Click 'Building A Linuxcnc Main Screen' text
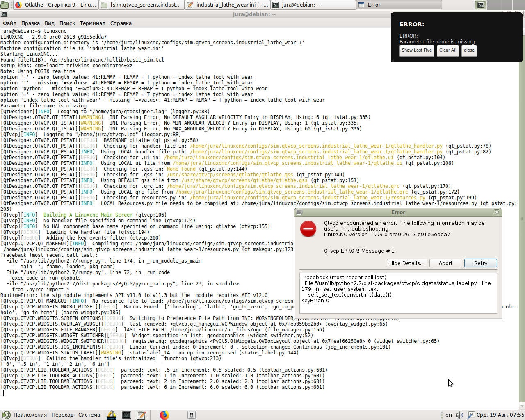525x420 pixels. (x=88, y=215)
